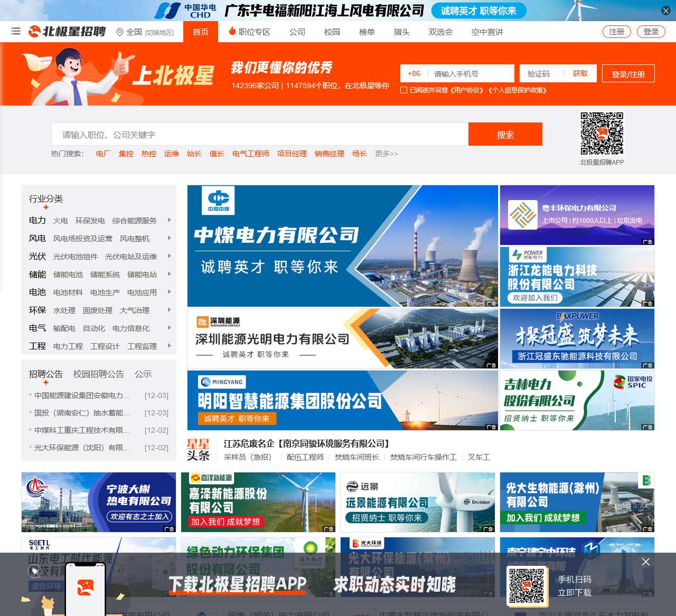Expand the 储能 industry category arrow
This screenshot has width=676, height=616.
169,274
